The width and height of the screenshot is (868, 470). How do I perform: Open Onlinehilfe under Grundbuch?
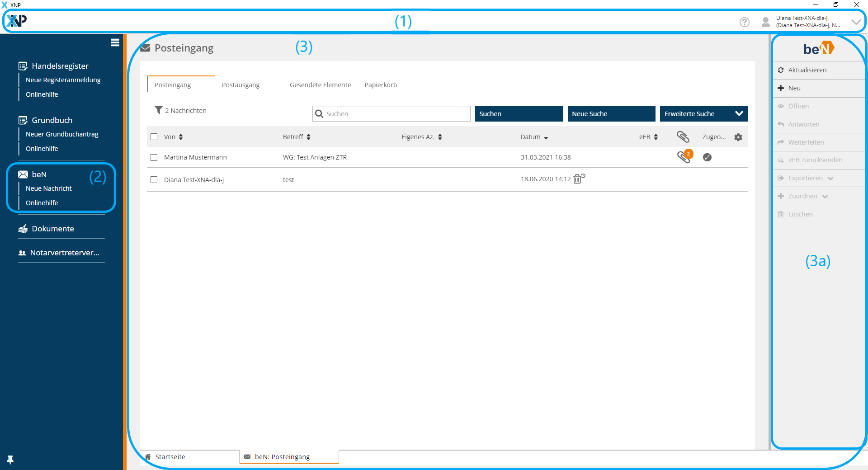pos(42,149)
